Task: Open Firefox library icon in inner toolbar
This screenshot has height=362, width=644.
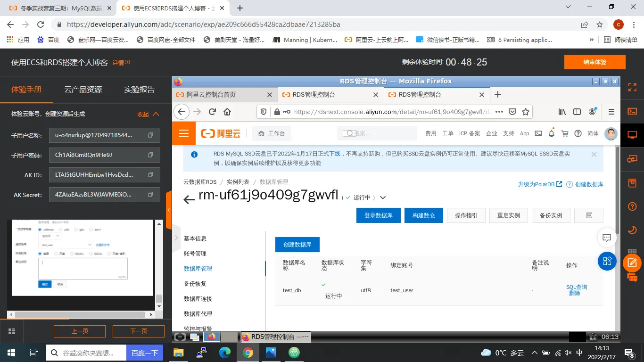Action: click(x=562, y=112)
